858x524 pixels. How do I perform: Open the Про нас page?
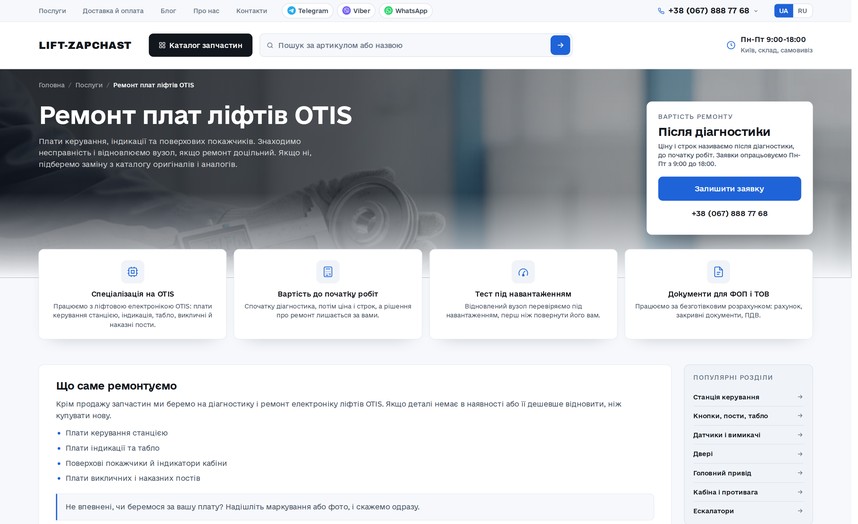206,10
